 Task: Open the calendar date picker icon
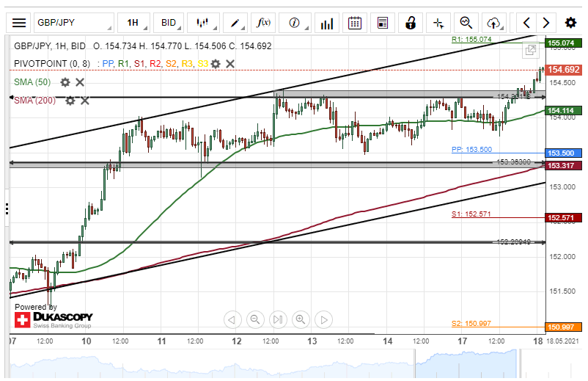pyautogui.click(x=355, y=22)
